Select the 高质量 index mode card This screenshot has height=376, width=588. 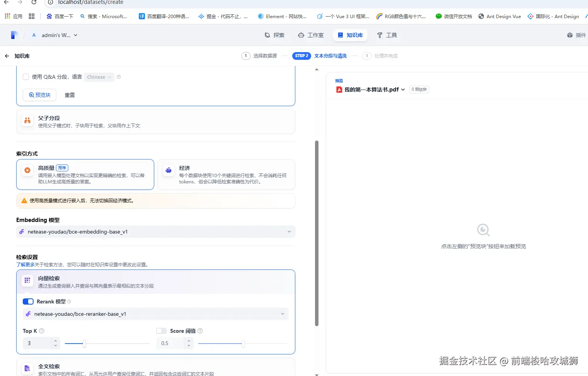tap(85, 174)
